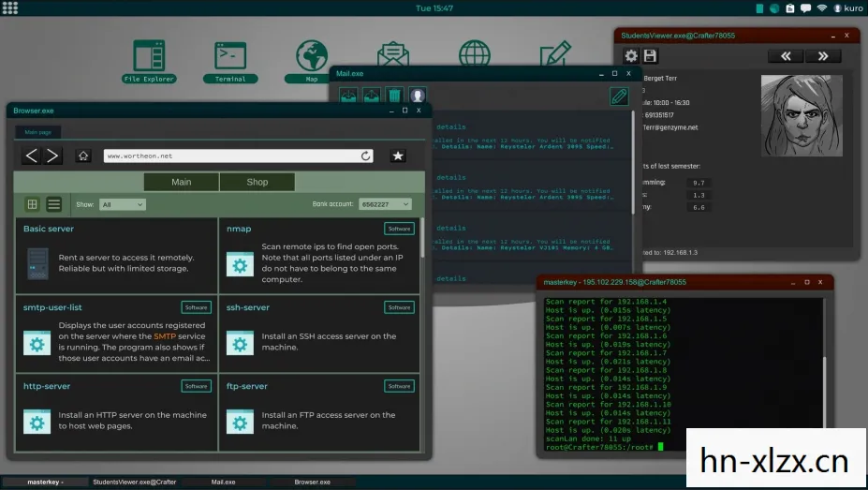Select the ssh-server shop item title
This screenshot has width=868, height=490.
click(x=247, y=307)
